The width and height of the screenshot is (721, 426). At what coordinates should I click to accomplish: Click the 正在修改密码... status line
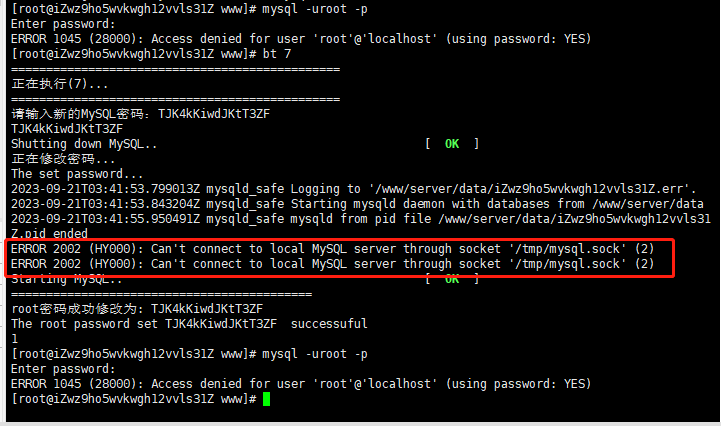(63, 159)
